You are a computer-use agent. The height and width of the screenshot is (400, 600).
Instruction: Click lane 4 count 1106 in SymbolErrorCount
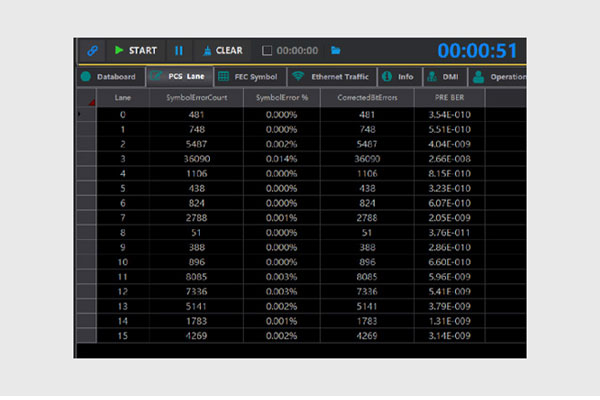coord(197,174)
